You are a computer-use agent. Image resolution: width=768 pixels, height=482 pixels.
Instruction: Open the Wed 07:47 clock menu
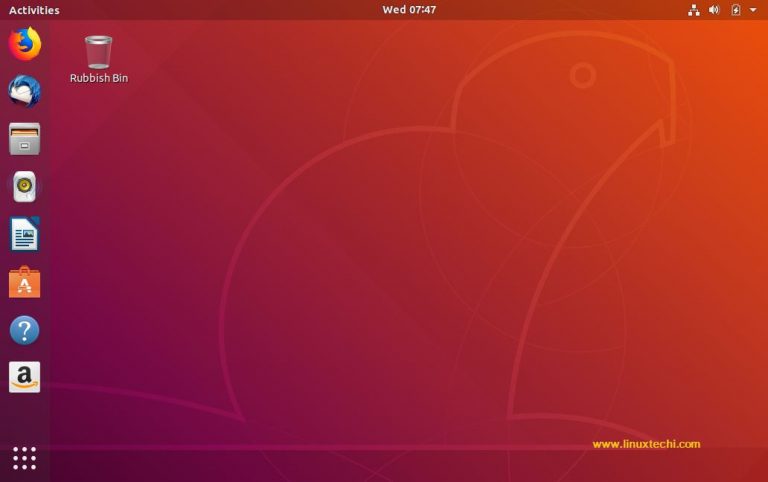(x=409, y=10)
